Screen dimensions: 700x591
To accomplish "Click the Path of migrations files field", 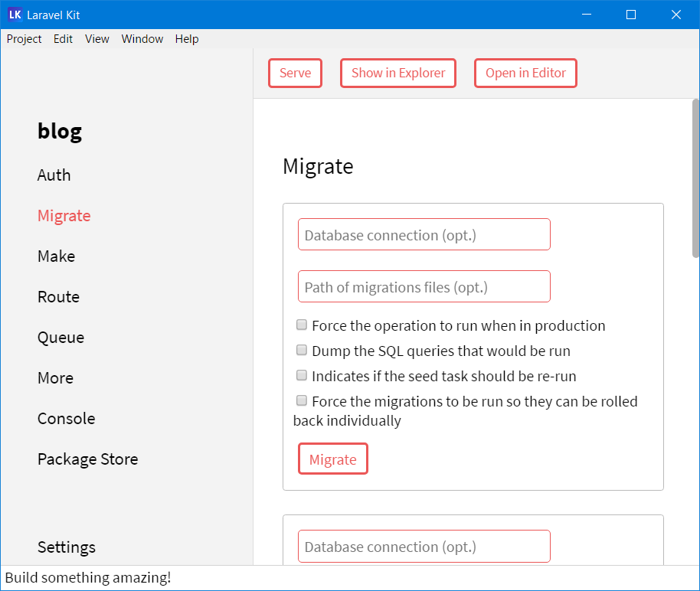I will (x=424, y=287).
